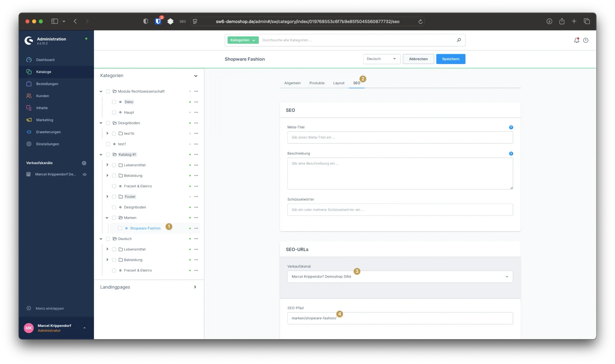Expand the Landingpages section
Viewport: 615px width, 364px height.
click(x=195, y=287)
